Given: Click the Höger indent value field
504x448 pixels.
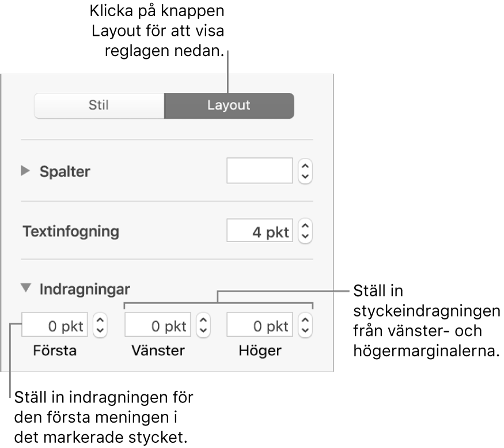Looking at the screenshot, I should point(260,326).
